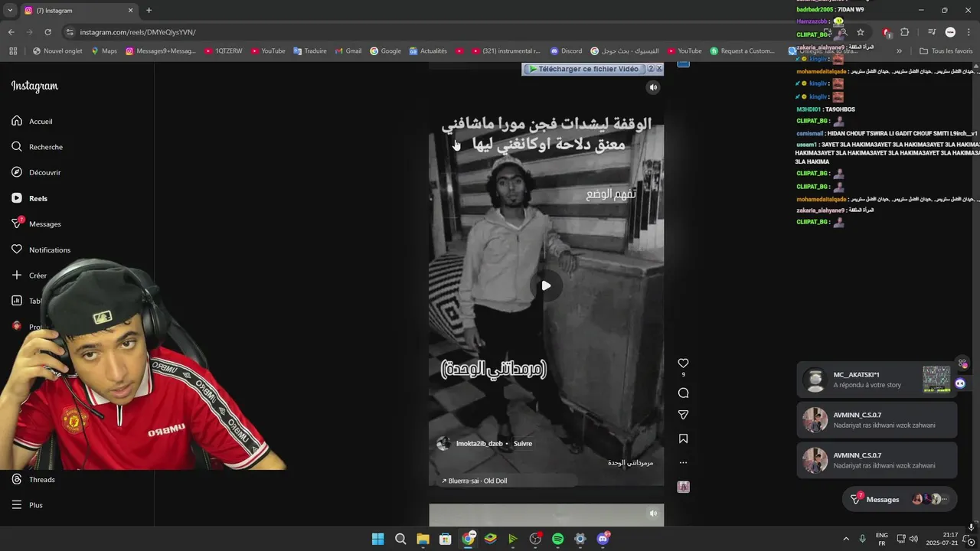Open volume control in system tray
This screenshot has width=980, height=551.
(913, 539)
